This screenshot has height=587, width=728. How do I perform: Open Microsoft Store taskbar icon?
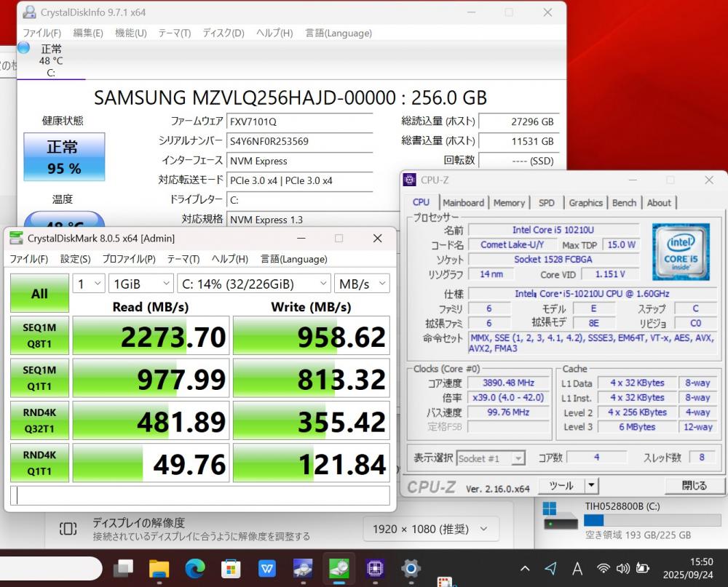(x=231, y=568)
